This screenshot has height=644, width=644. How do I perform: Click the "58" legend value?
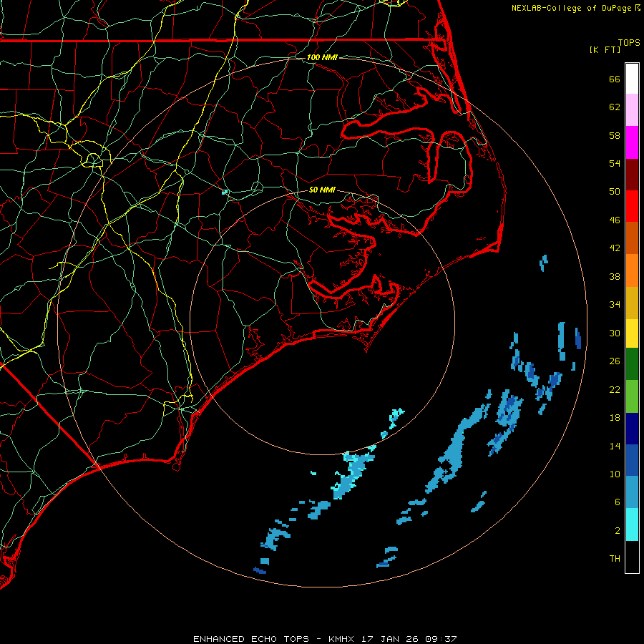[x=615, y=135]
